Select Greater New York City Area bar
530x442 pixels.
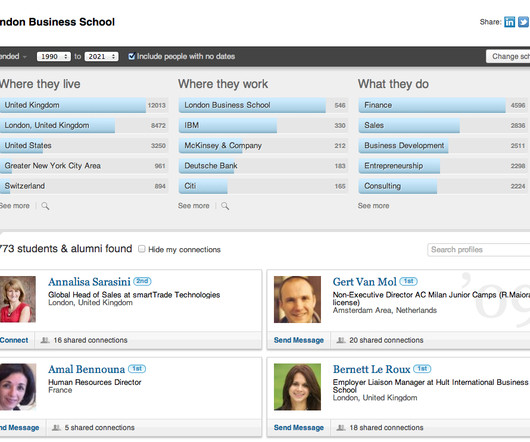click(84, 166)
